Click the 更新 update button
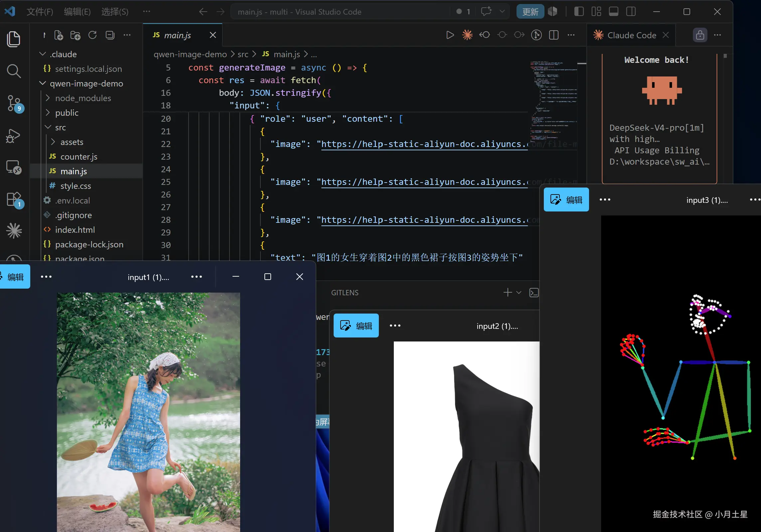 click(x=530, y=12)
